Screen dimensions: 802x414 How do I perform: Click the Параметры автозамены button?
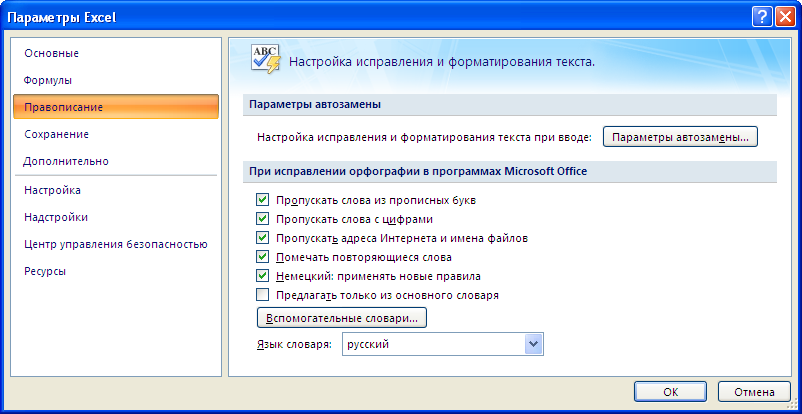[x=680, y=137]
